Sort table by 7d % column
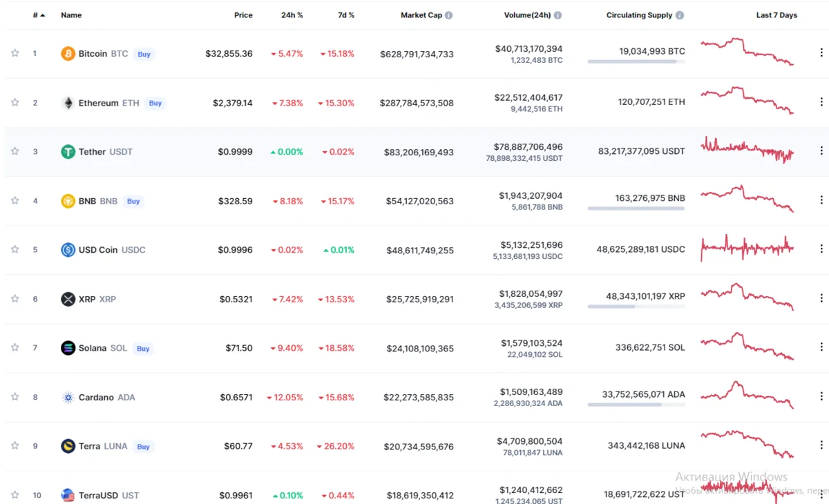The width and height of the screenshot is (829, 504). pyautogui.click(x=347, y=15)
